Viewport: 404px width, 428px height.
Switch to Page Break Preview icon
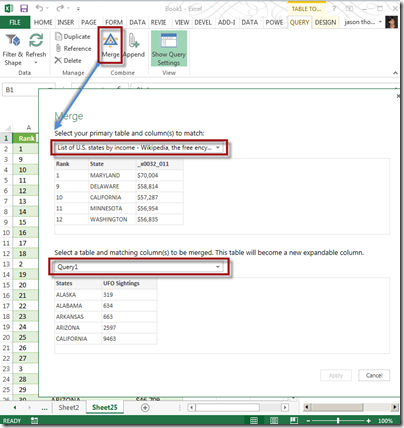coord(294,421)
